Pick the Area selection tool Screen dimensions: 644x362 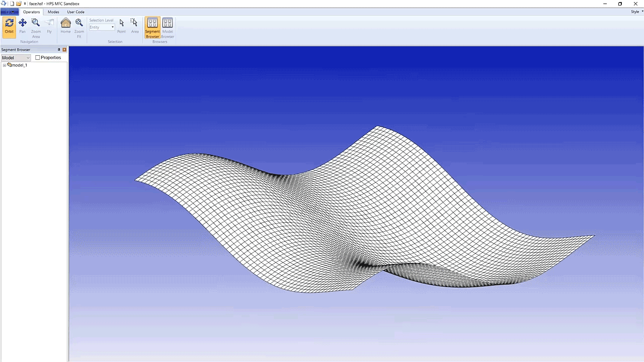[x=135, y=27]
